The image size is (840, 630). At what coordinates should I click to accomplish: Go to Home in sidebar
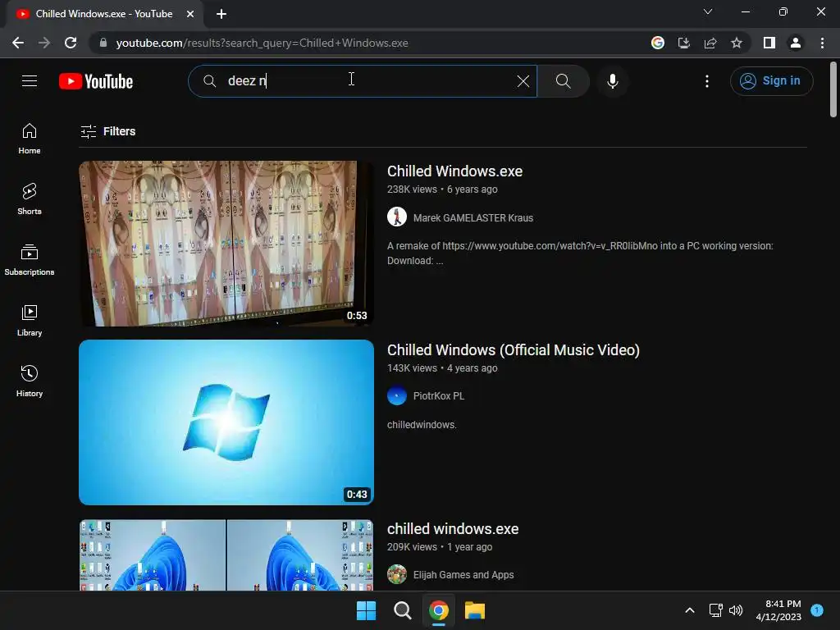[30, 139]
